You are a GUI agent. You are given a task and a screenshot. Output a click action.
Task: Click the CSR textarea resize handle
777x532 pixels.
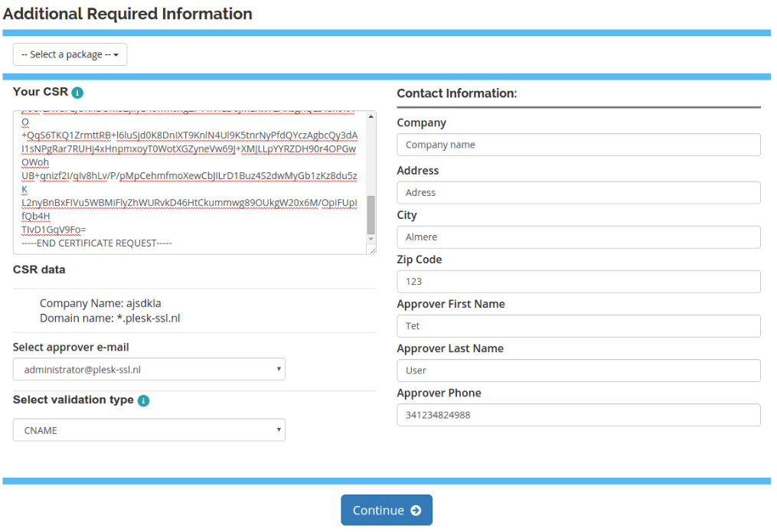pos(372,250)
